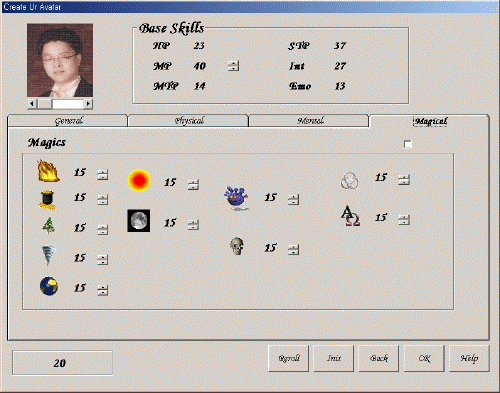This screenshot has width=500, height=393.
Task: Select the red sun magic icon
Action: pyautogui.click(x=139, y=180)
